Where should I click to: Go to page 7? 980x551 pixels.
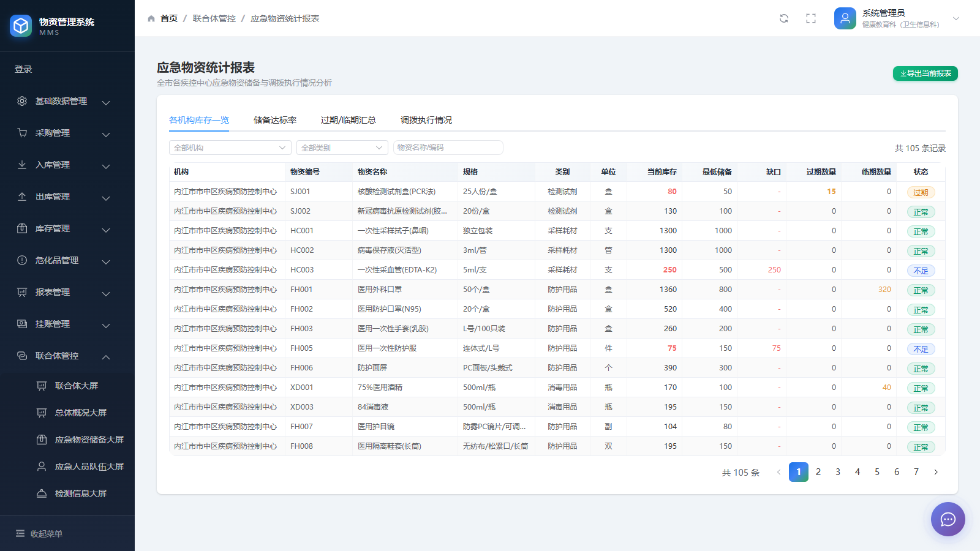coord(916,472)
